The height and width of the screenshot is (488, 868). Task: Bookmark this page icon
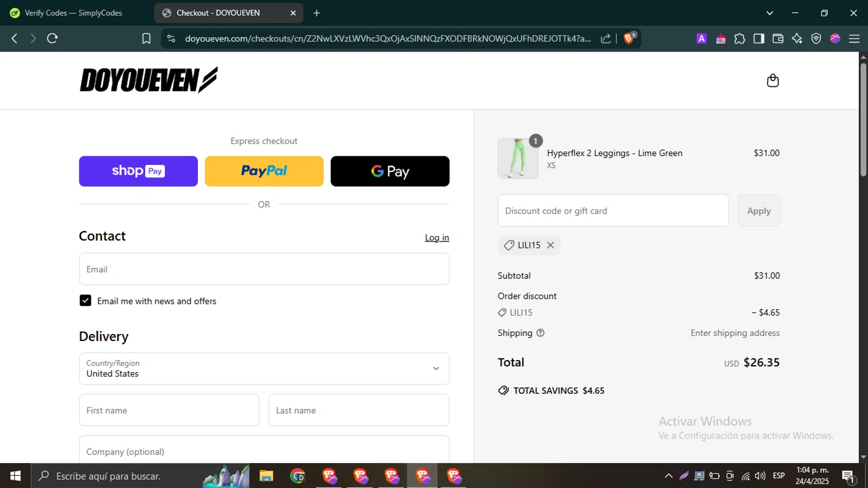click(x=146, y=39)
